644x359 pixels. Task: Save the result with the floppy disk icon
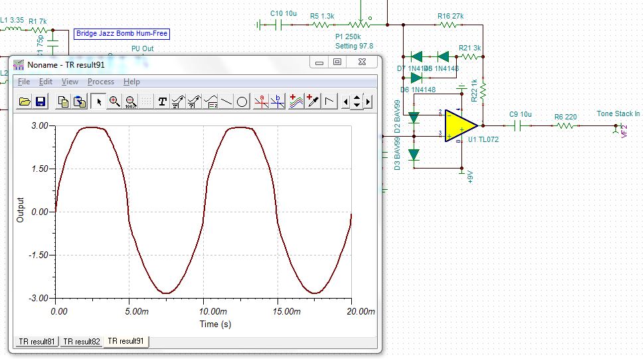click(x=40, y=102)
